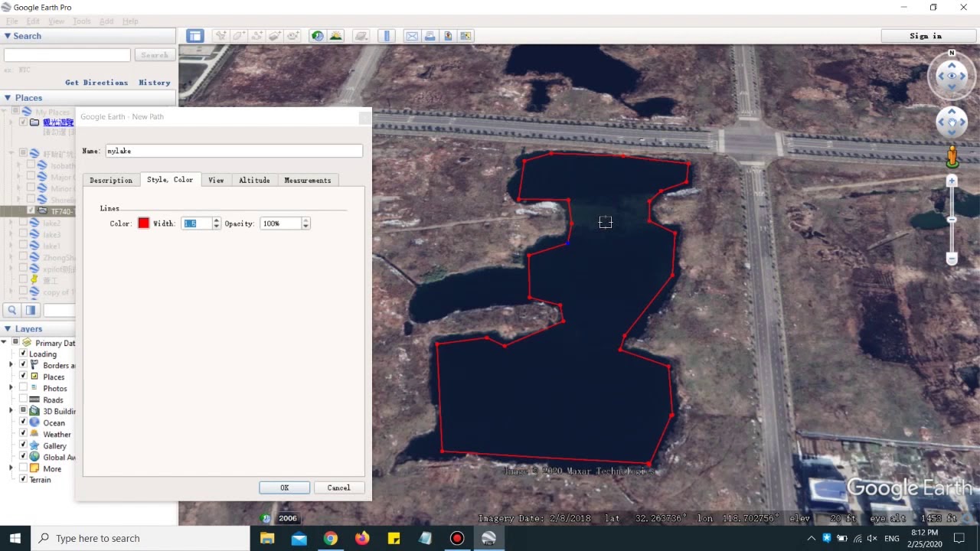This screenshot has height=551, width=980.
Task: Toggle the Weather layer checkbox
Action: 24,434
